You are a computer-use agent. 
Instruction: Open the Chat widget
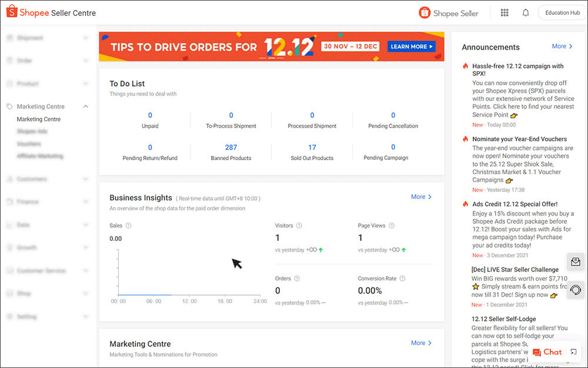click(x=547, y=352)
